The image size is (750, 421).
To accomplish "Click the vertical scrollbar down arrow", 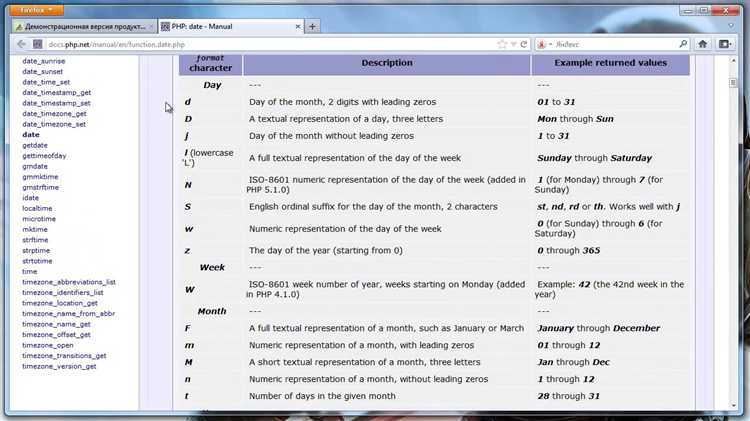I will point(733,405).
